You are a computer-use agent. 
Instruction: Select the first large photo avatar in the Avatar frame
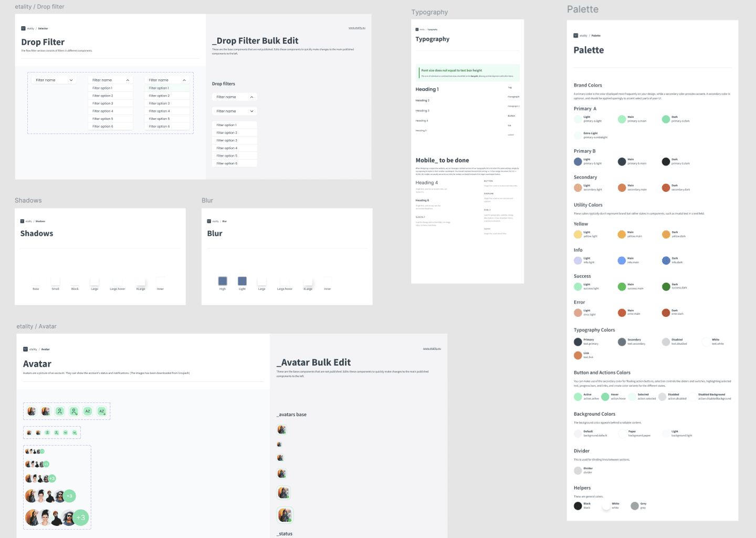(31, 411)
